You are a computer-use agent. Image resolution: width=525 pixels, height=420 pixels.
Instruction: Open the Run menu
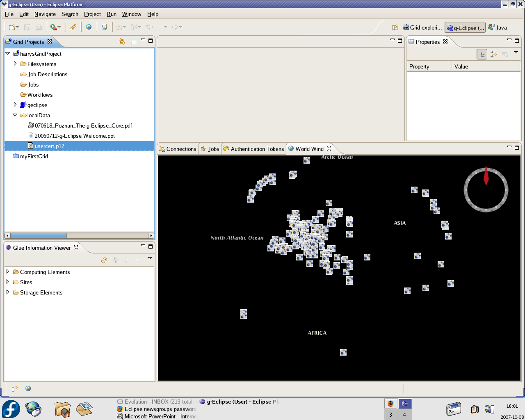tap(112, 14)
